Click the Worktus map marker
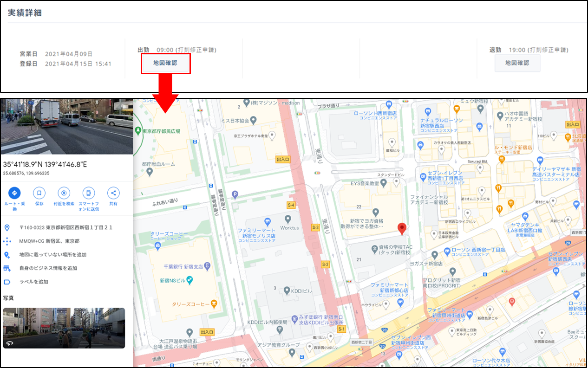Viewport: 588px width, 368px height. tap(288, 219)
